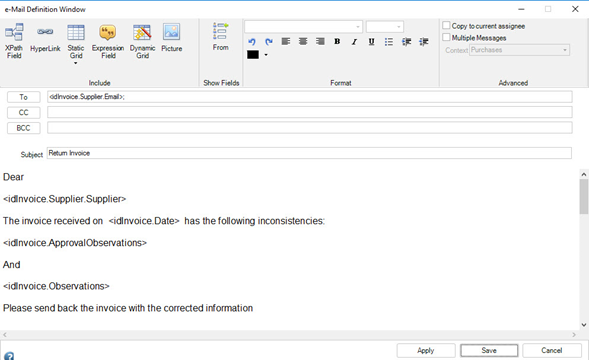Undo the last edit
Viewport: 589px width, 360px height.
(x=252, y=41)
